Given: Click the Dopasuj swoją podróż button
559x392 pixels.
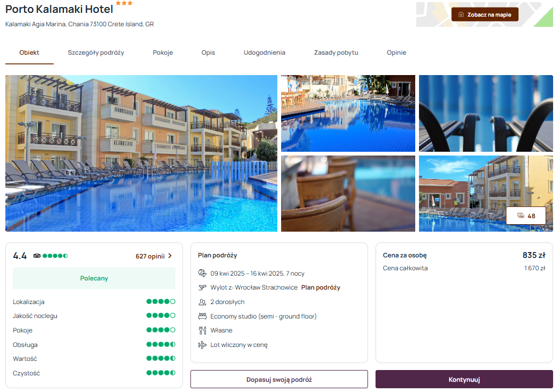Looking at the screenshot, I should 279,380.
